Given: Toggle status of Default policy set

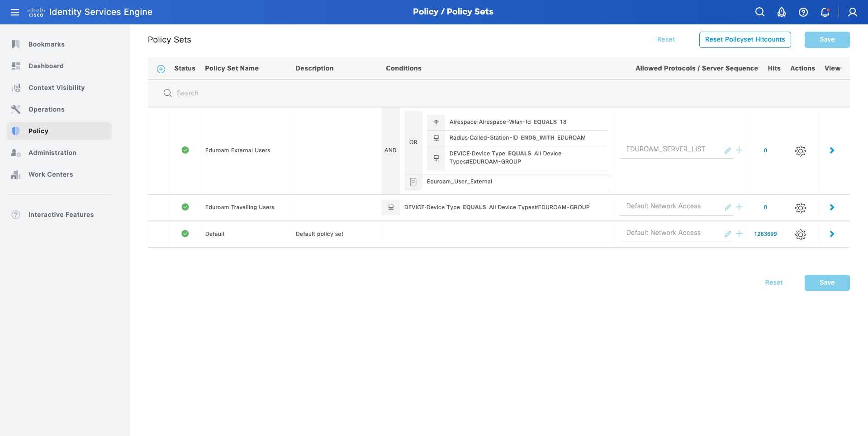Looking at the screenshot, I should tap(185, 234).
